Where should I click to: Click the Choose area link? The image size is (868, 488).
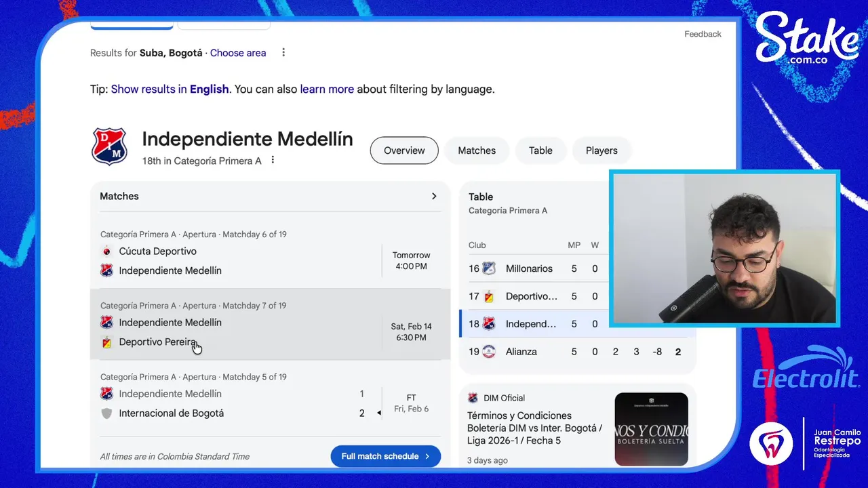pyautogui.click(x=238, y=53)
